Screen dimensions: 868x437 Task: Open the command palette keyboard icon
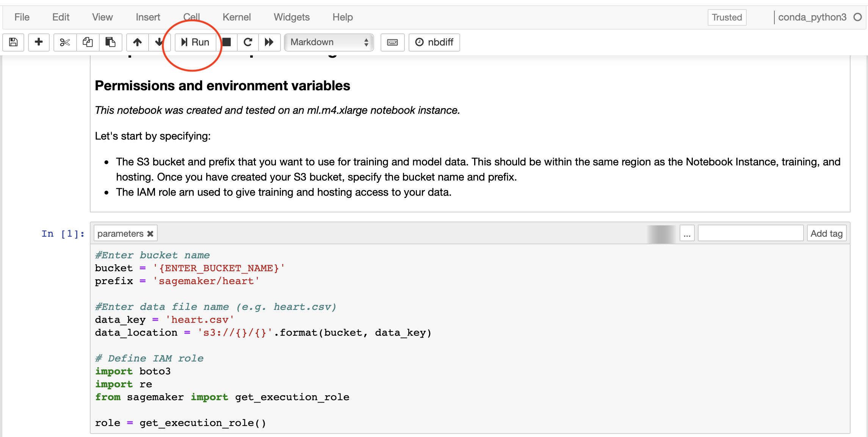392,42
